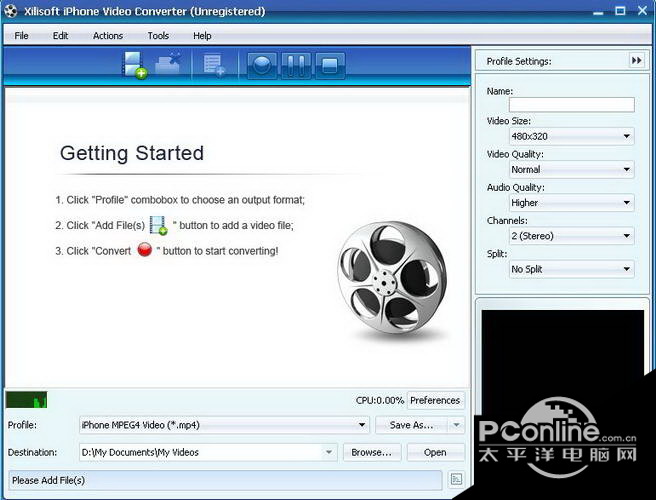This screenshot has width=656, height=500.
Task: Click the "CPU:0.00%" text
Action: 380,400
